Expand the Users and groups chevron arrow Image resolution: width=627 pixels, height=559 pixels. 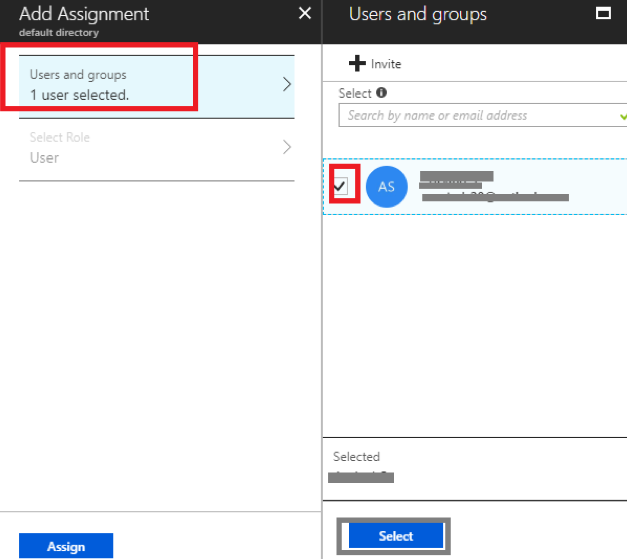tap(287, 85)
